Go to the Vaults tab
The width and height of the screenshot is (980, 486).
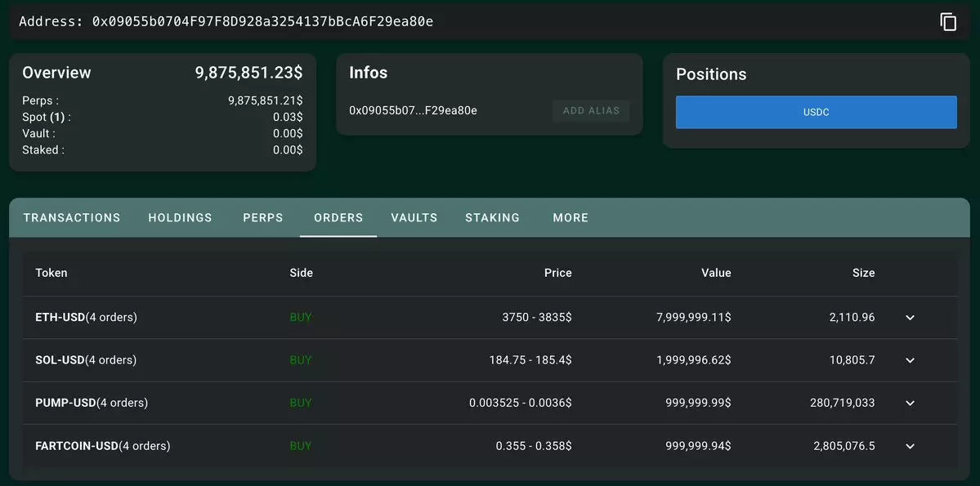(414, 218)
